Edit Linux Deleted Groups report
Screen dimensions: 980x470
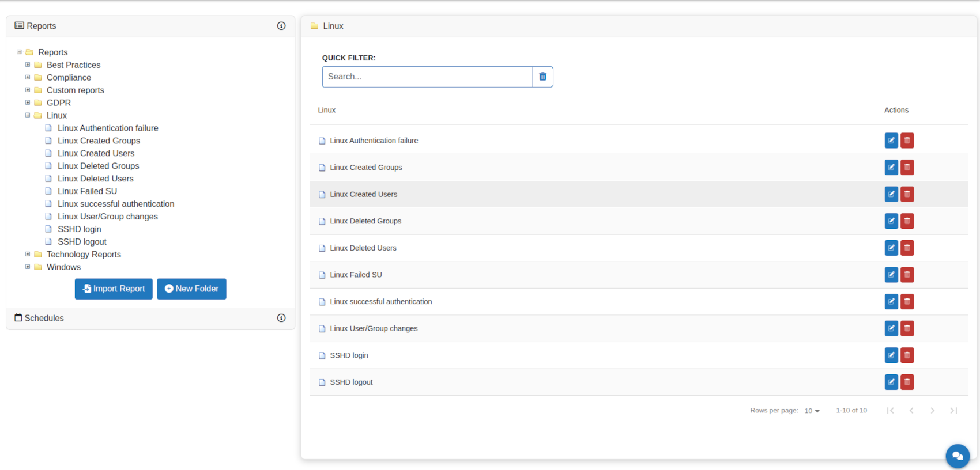(891, 221)
